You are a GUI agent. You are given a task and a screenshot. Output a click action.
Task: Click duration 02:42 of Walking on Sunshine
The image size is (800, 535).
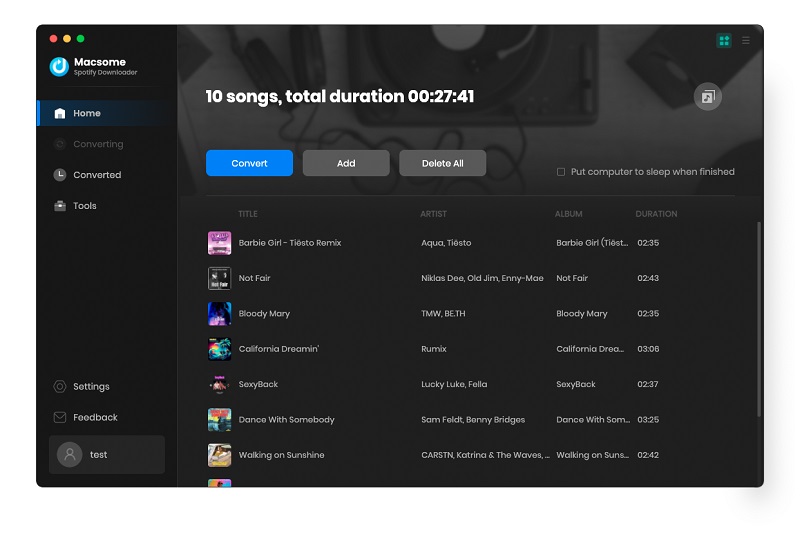pyautogui.click(x=648, y=455)
